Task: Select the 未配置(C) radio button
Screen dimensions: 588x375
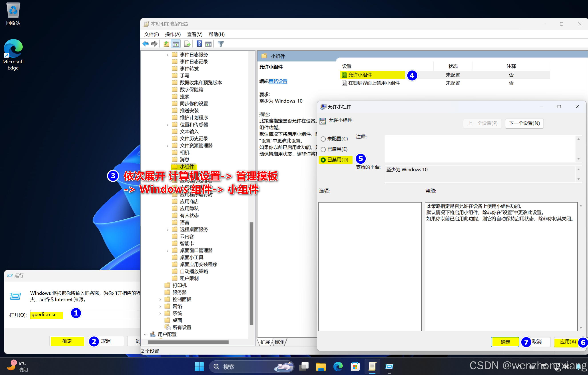Action: tap(323, 139)
